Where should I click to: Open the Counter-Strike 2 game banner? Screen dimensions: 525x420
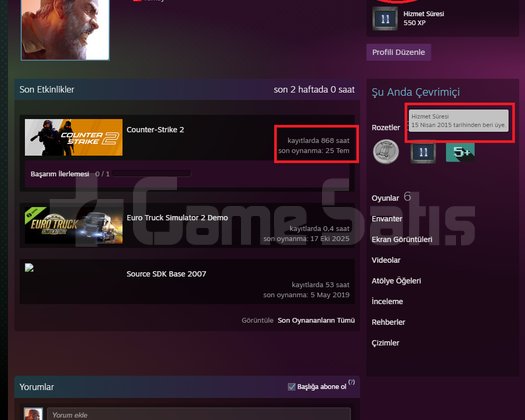(74, 137)
